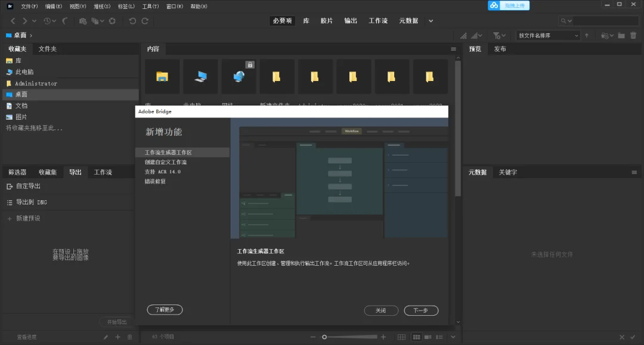Image resolution: width=644 pixels, height=345 pixels.
Task: Select the 文件夹 panel tab
Action: 48,49
